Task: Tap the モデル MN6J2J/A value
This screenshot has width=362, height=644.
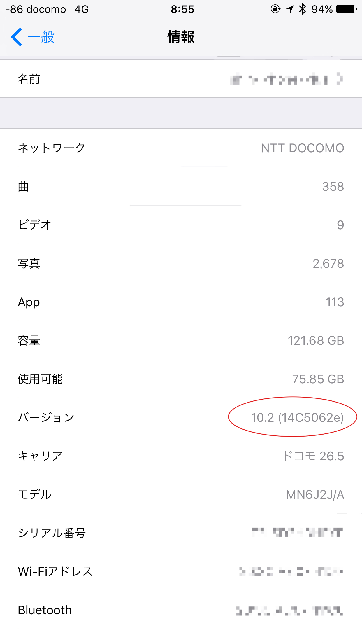Action: click(x=315, y=494)
